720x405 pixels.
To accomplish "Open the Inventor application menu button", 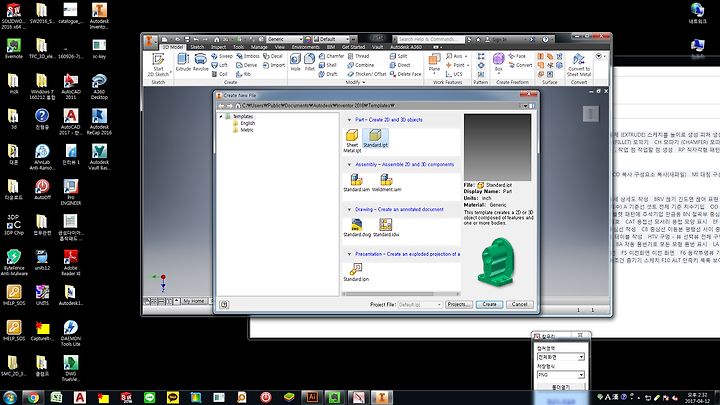I will tap(149, 41).
